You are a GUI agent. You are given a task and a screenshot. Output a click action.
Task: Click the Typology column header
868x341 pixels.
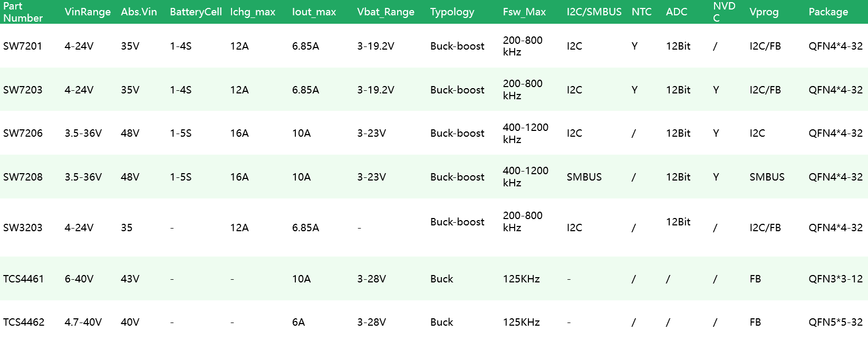452,12
